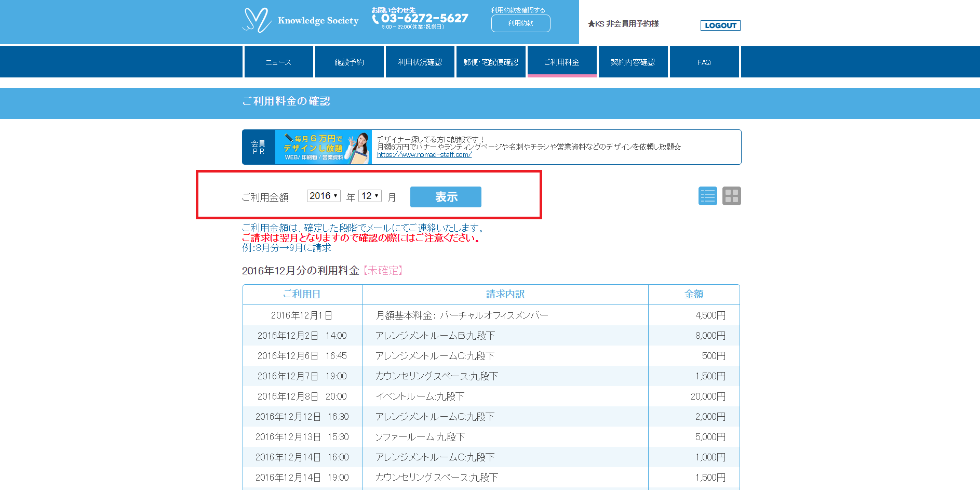Screen dimensions: 980x490
Task: Select the 利用状況確認 menu tab
Action: click(420, 62)
